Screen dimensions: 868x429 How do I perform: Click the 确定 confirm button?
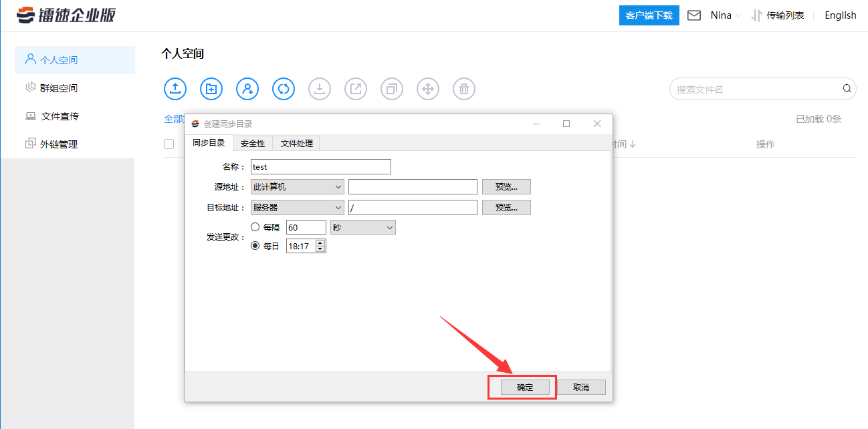click(x=525, y=388)
